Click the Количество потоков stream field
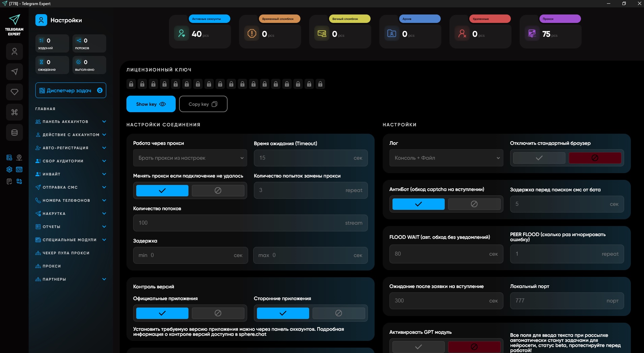Image resolution: width=644 pixels, height=353 pixels. 251,223
